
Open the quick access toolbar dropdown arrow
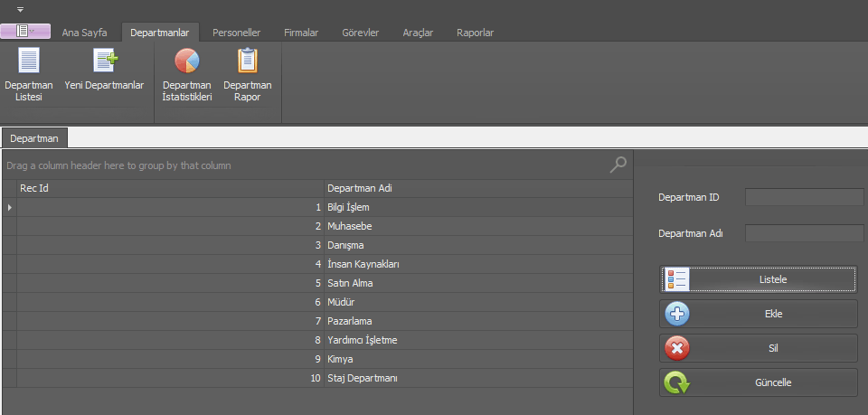pyautogui.click(x=21, y=9)
